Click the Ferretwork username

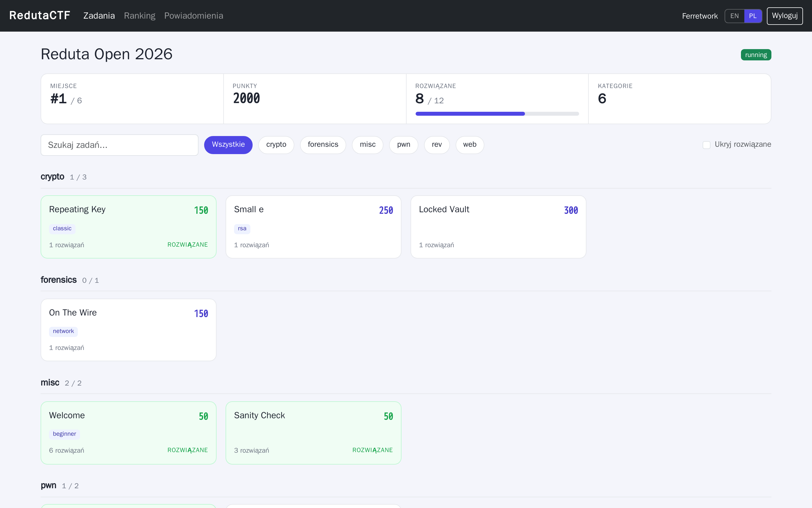[x=700, y=16]
